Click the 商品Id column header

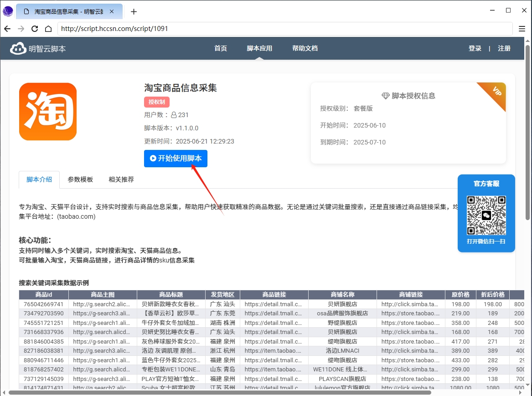(x=44, y=295)
